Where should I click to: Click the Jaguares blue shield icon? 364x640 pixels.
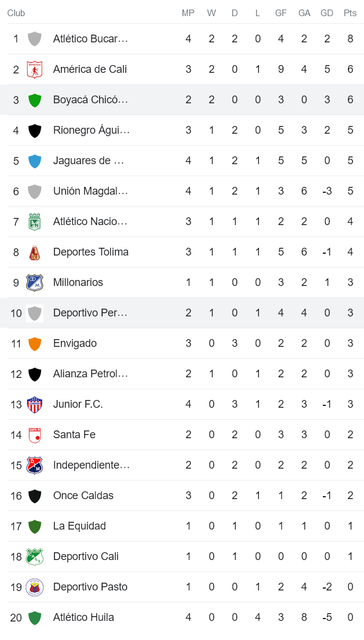[x=35, y=161]
